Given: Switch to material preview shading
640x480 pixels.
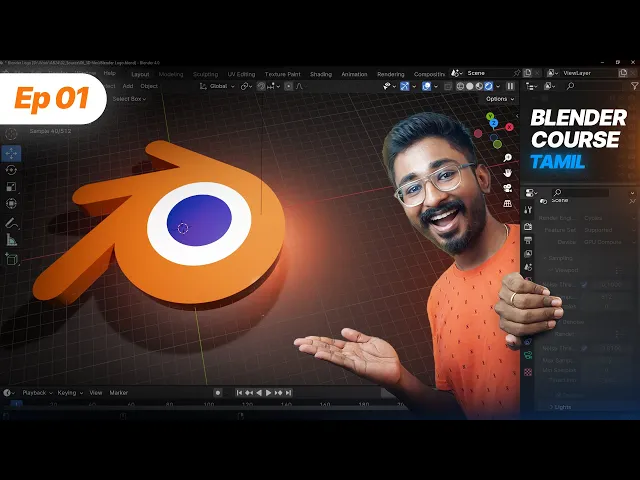Looking at the screenshot, I should pos(479,86).
